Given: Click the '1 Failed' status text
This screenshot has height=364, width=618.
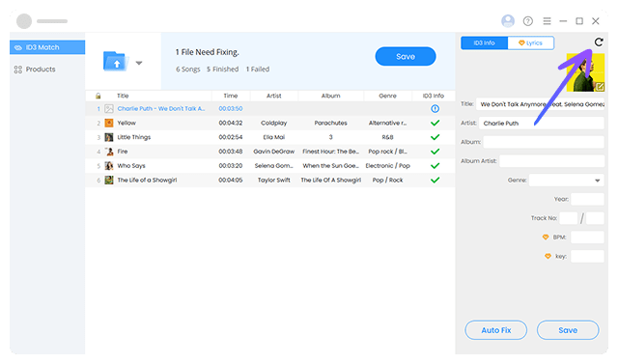Looking at the screenshot, I should click(x=258, y=70).
